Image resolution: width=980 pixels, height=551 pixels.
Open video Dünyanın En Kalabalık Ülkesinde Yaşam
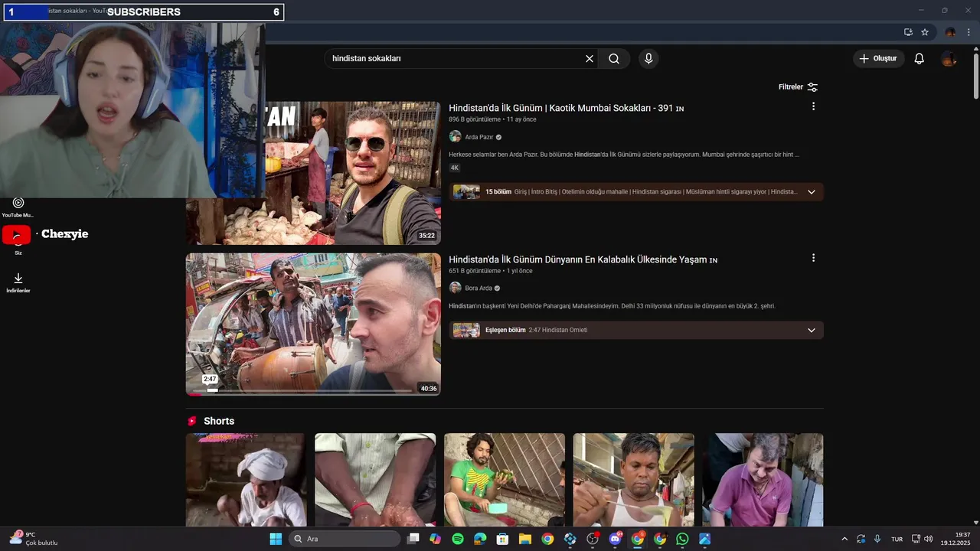(x=583, y=259)
